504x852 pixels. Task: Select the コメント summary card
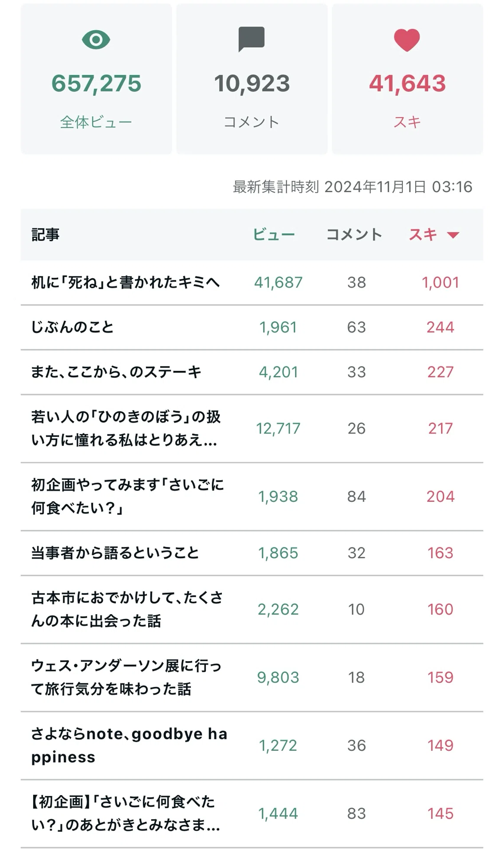click(x=252, y=79)
